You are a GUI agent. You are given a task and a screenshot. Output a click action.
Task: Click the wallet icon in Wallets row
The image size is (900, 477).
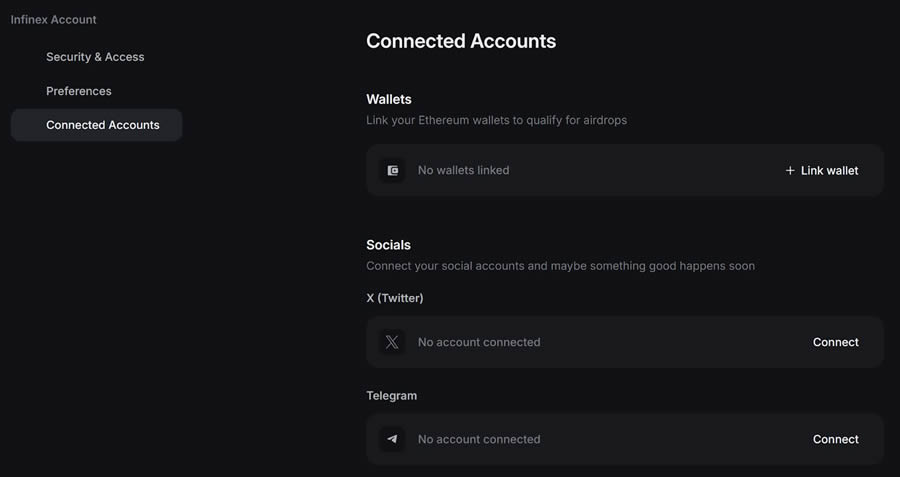coord(392,170)
